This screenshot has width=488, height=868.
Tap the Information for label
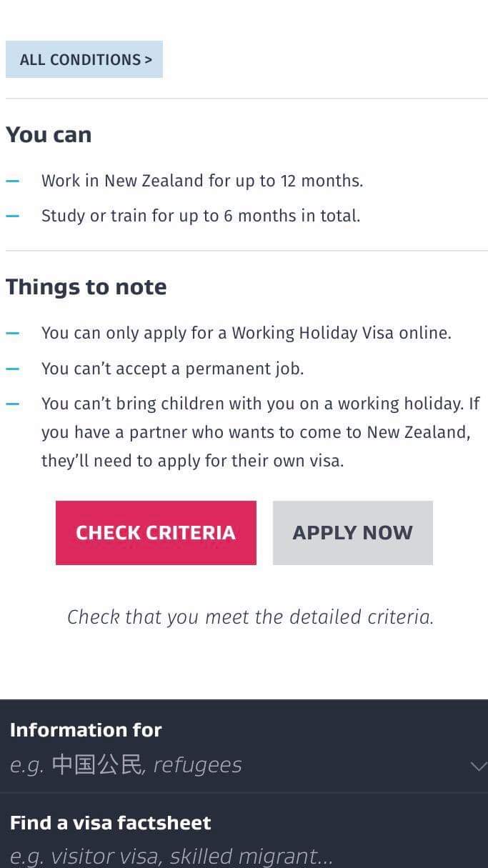(86, 729)
